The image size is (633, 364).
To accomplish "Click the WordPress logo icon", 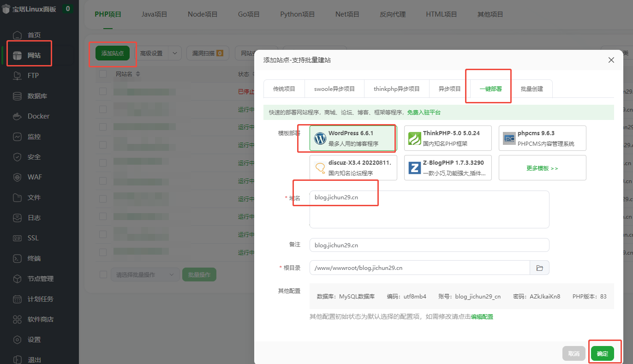I will pyautogui.click(x=320, y=138).
